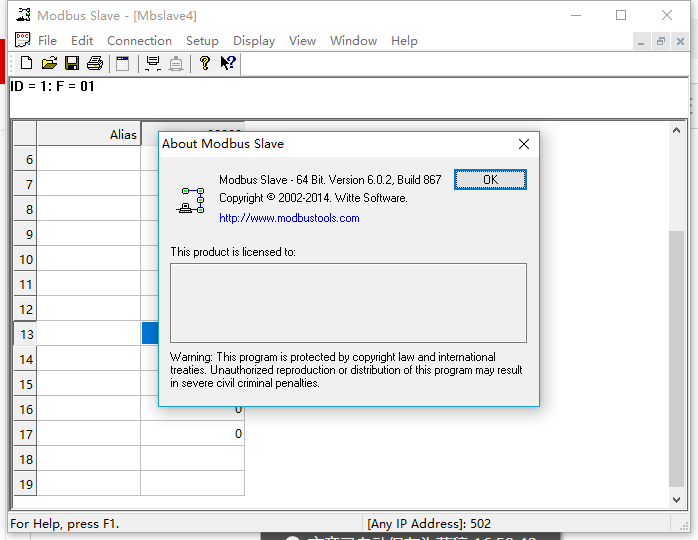The image size is (698, 540).
Task: Select row header 19
Action: coord(25,483)
